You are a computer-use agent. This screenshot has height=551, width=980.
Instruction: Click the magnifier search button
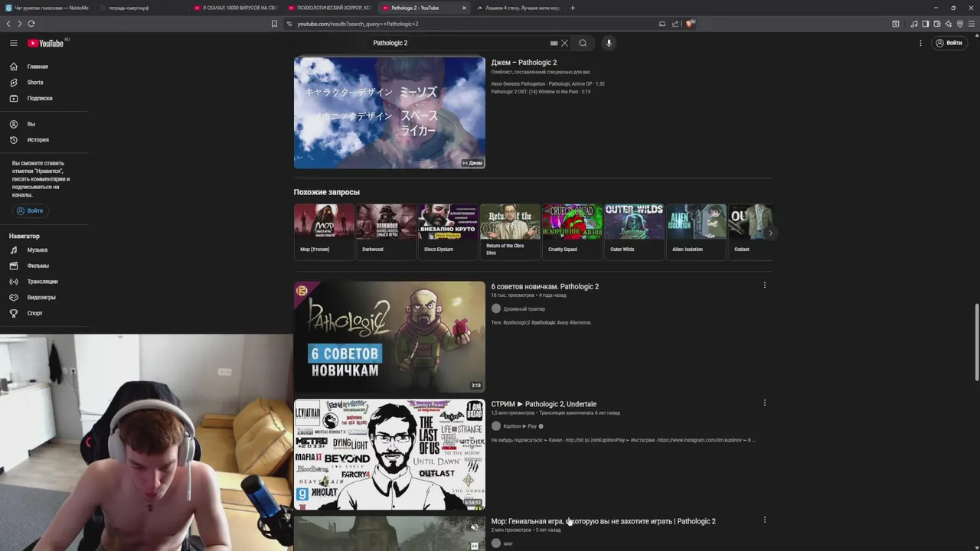click(583, 43)
